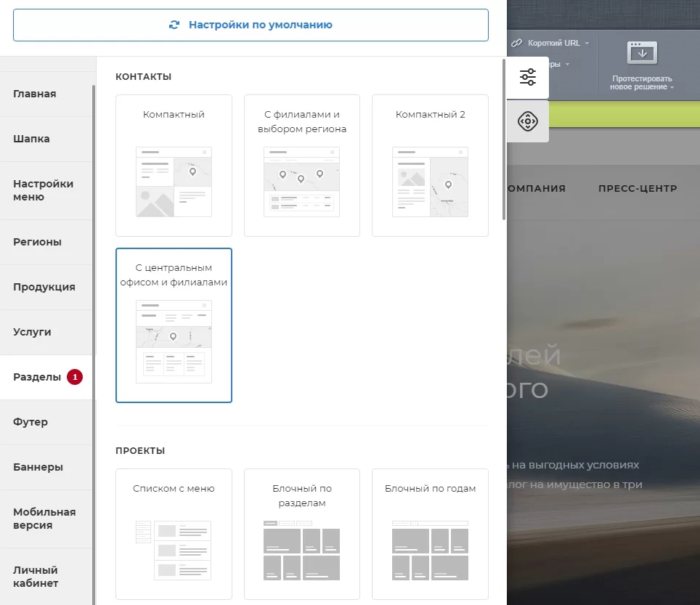Image resolution: width=700 pixels, height=605 pixels.
Task: Open the ПРЕСС-ЦЕНТР menu item
Action: [638, 188]
